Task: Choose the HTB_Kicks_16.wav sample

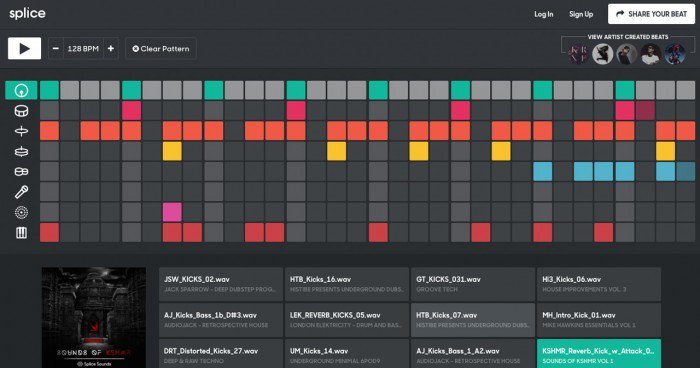Action: (347, 284)
